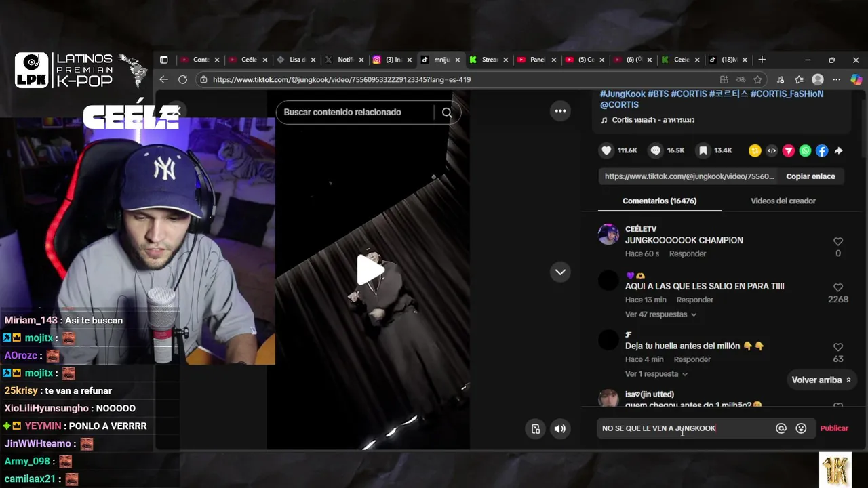Open the emoji picker in comment box
This screenshot has width=868, height=488.
801,428
